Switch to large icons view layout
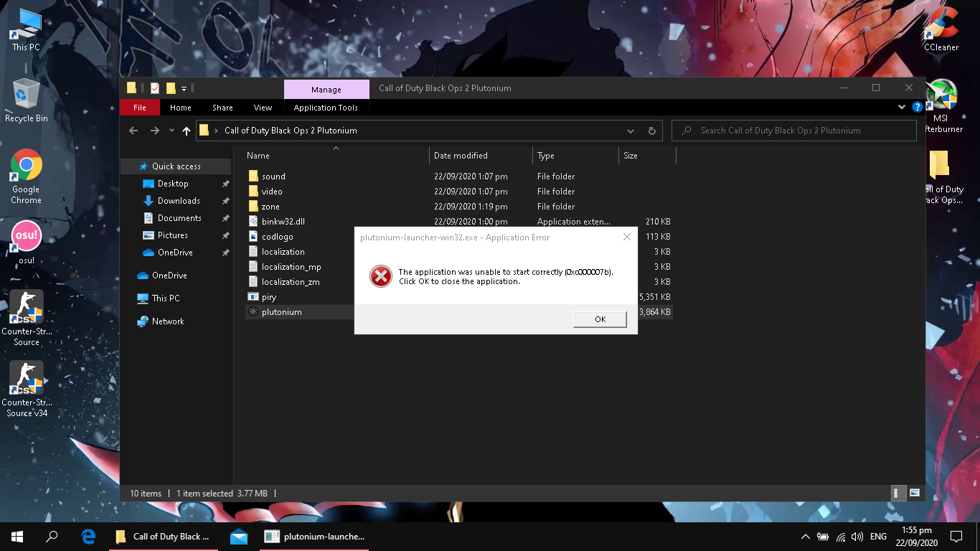This screenshot has height=551, width=980. click(914, 493)
